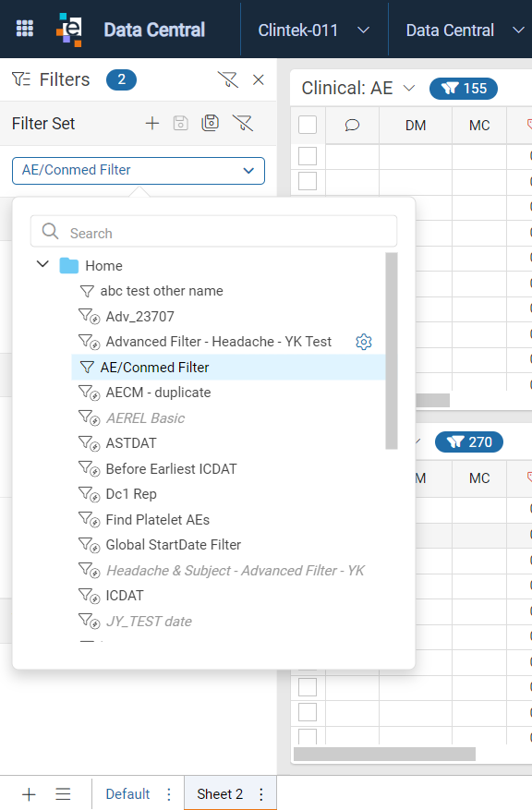Click the filter count badge showing 270
The width and height of the screenshot is (532, 810).
point(469,442)
